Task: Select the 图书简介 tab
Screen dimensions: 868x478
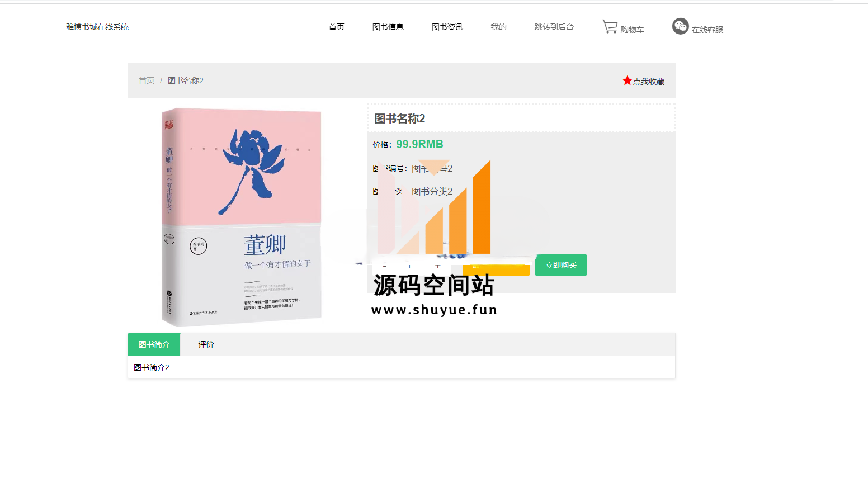Action: click(154, 344)
